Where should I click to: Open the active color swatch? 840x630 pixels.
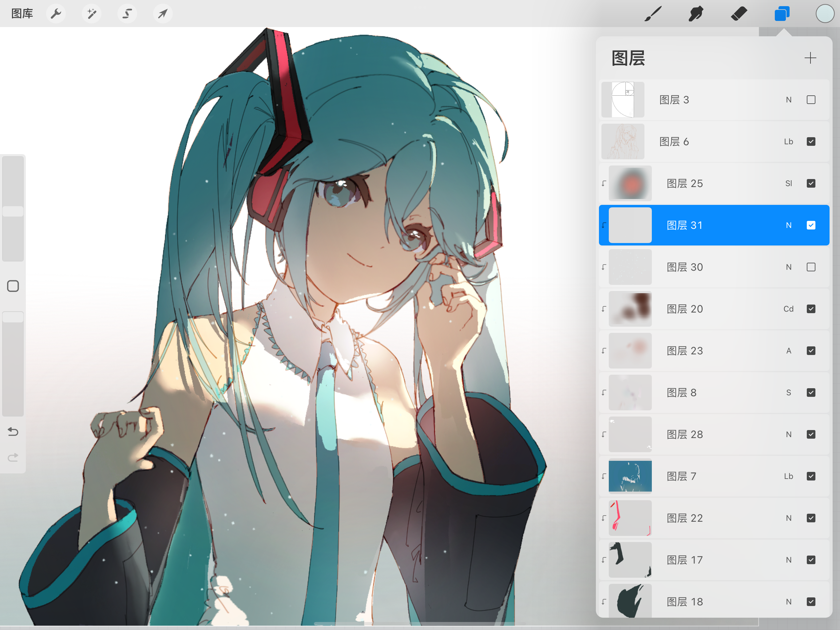pyautogui.click(x=825, y=14)
